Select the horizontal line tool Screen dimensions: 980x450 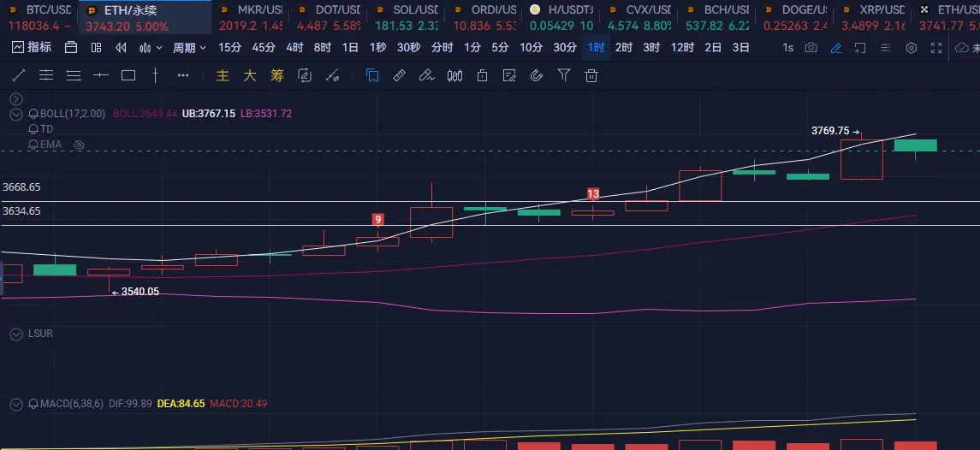(101, 75)
